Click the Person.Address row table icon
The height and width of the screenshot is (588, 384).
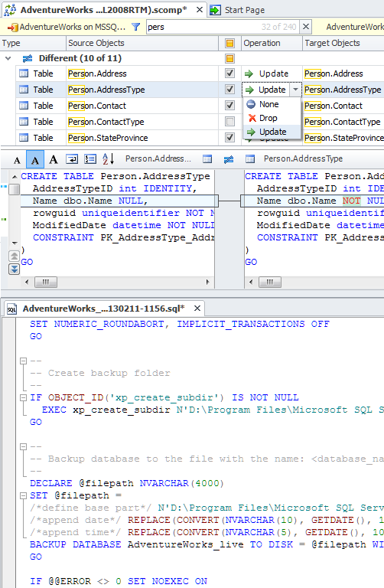pos(24,73)
